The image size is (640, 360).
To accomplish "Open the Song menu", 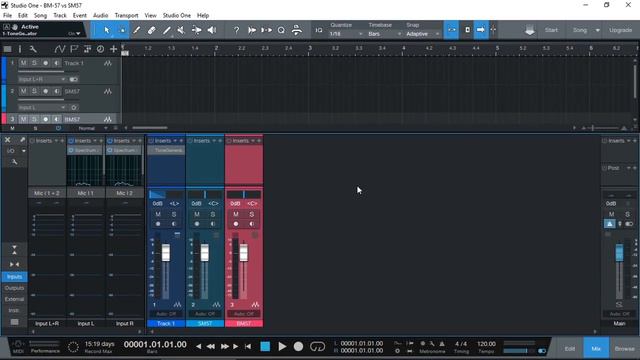I will pyautogui.click(x=40, y=16).
